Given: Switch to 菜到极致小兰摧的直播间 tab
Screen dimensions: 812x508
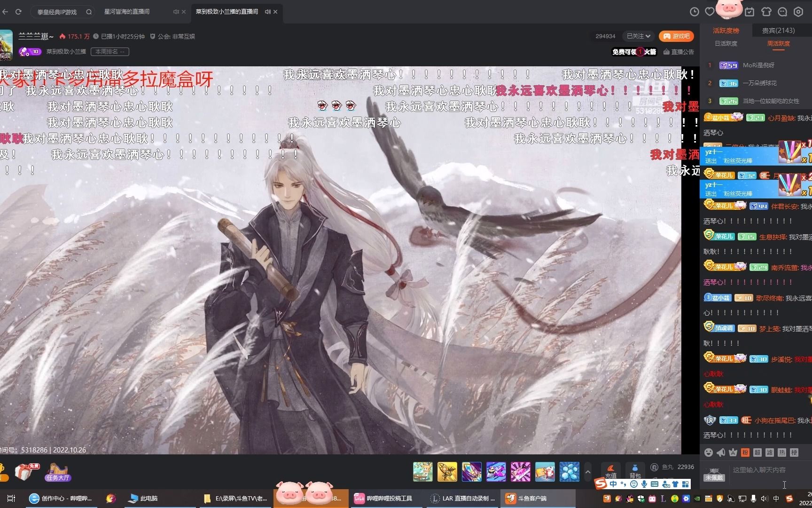Looking at the screenshot, I should (227, 12).
